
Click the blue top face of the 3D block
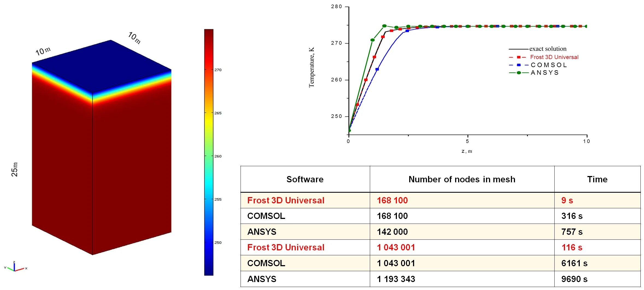click(x=102, y=66)
